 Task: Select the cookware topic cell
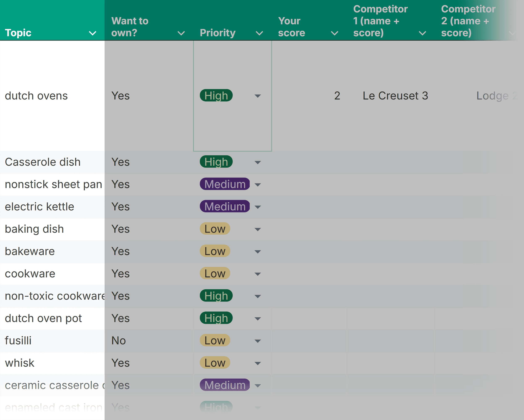tap(52, 274)
